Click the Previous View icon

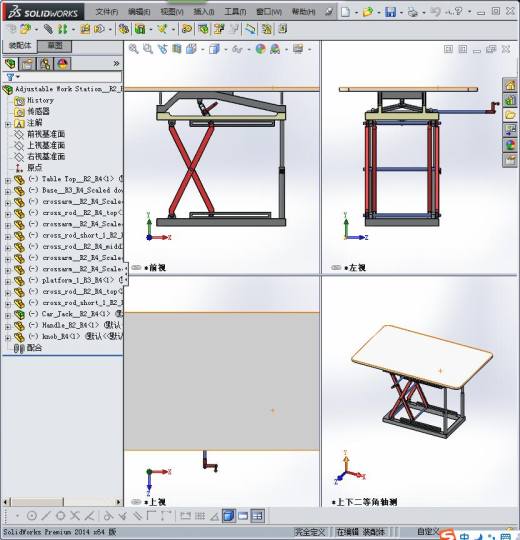point(163,49)
